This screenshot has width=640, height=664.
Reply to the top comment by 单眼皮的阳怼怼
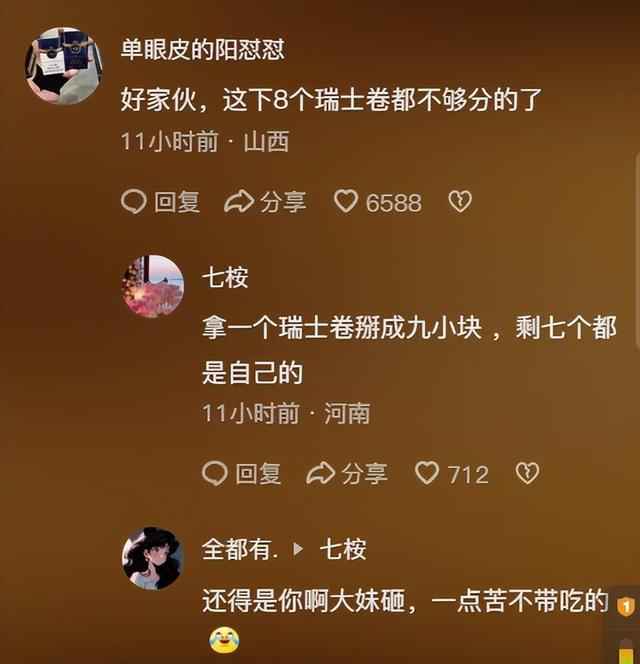pyautogui.click(x=160, y=202)
